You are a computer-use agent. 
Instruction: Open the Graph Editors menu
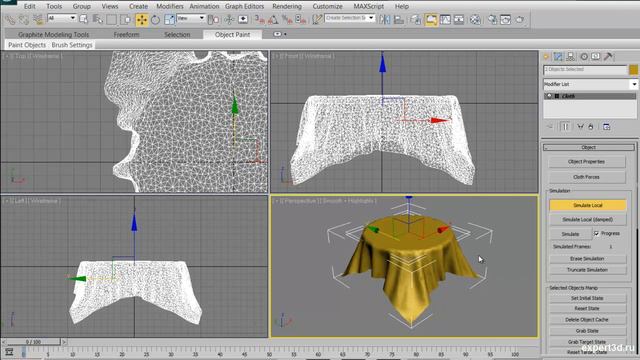click(x=244, y=7)
